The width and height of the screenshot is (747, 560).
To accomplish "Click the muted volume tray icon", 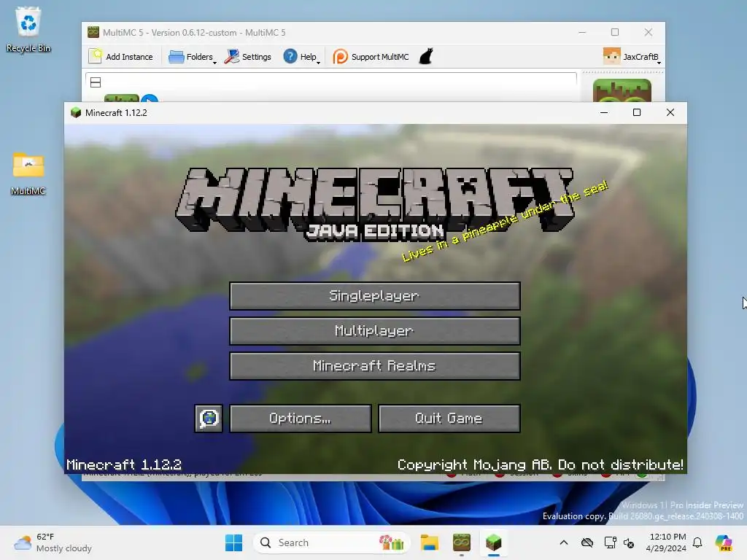I will pyautogui.click(x=629, y=542).
